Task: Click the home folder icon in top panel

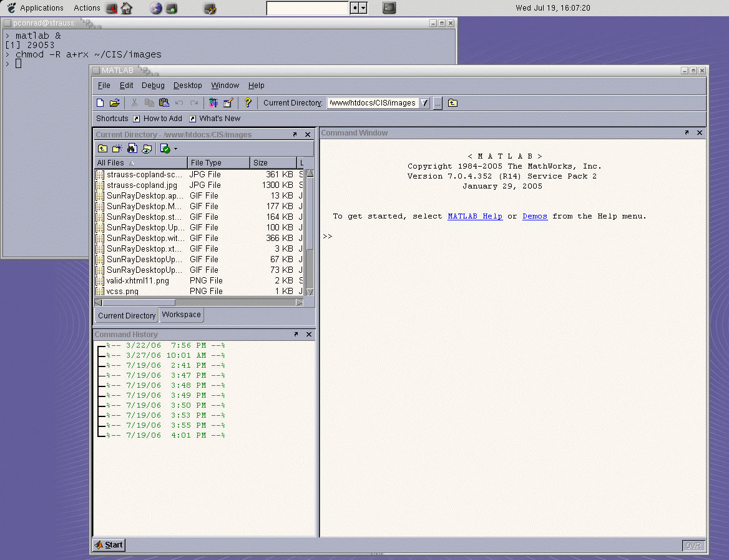Action: 127,8
